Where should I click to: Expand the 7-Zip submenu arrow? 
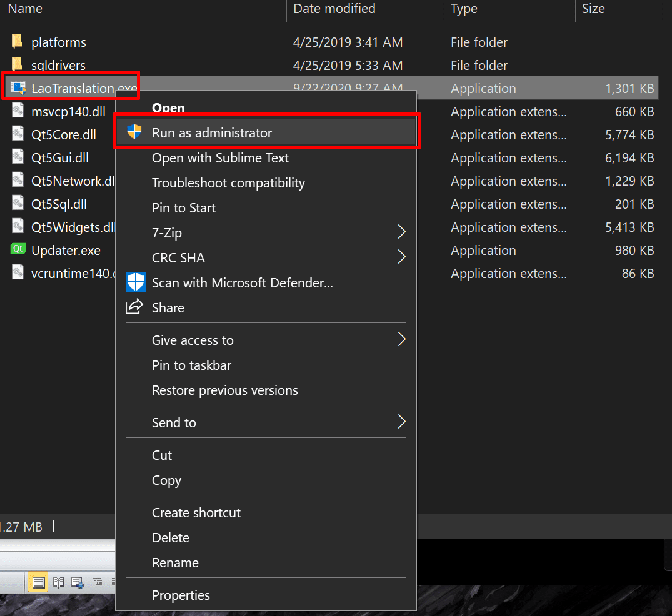pos(401,232)
